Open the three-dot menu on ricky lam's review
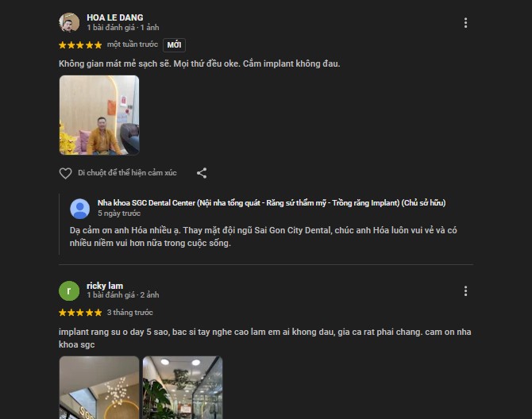Screen dimensions: 532x419 465,291
